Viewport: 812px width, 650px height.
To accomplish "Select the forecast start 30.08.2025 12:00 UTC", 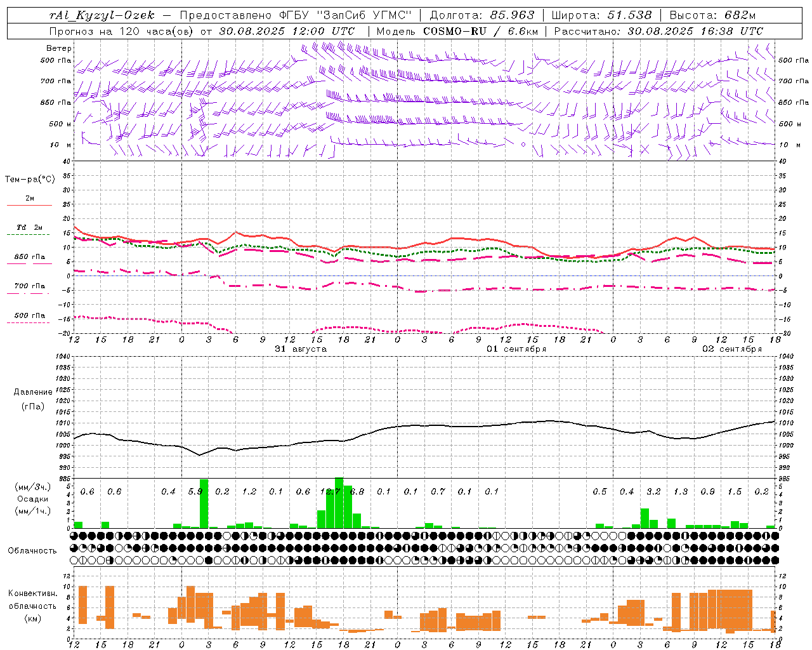I will [287, 31].
